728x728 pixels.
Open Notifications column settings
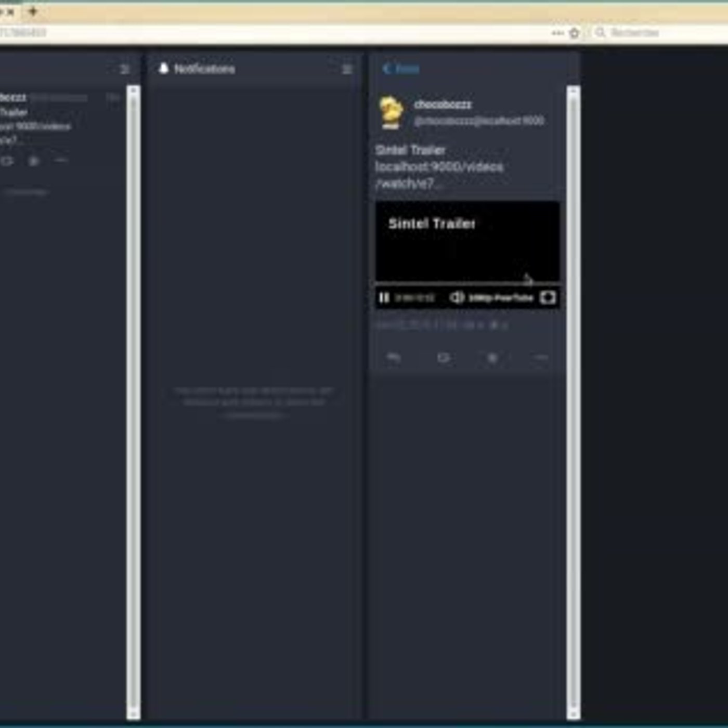pos(347,69)
